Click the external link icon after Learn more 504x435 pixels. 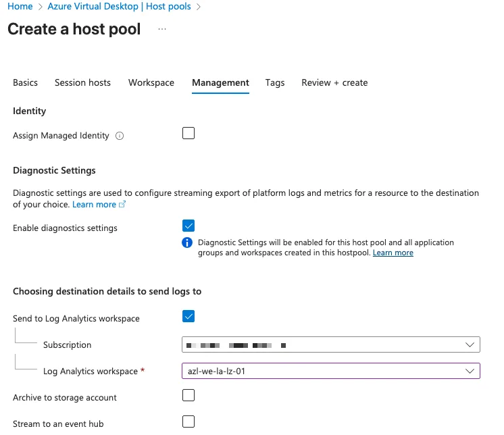point(122,205)
